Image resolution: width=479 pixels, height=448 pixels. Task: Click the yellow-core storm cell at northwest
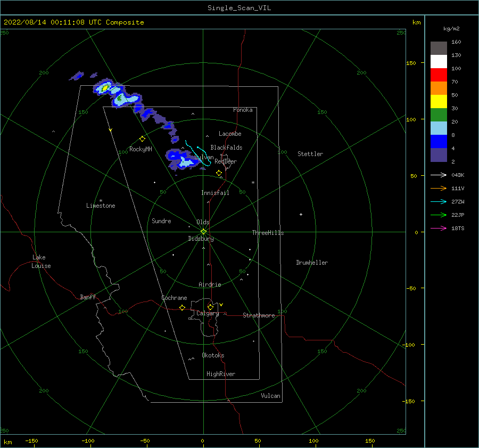(105, 88)
